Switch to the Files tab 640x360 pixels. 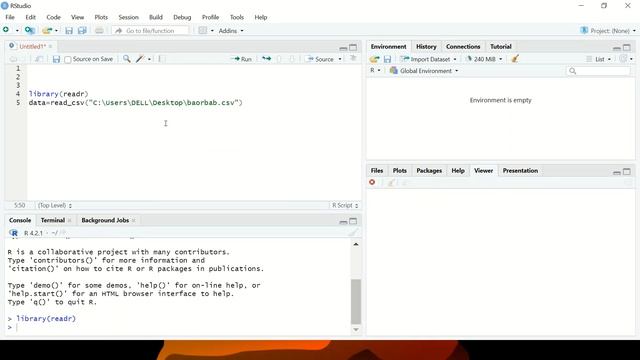(377, 171)
